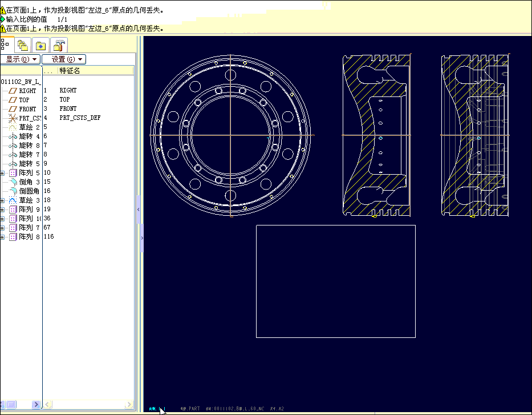532x415 pixels.
Task: Click the right-pointing sash arrow
Action: coord(142,238)
